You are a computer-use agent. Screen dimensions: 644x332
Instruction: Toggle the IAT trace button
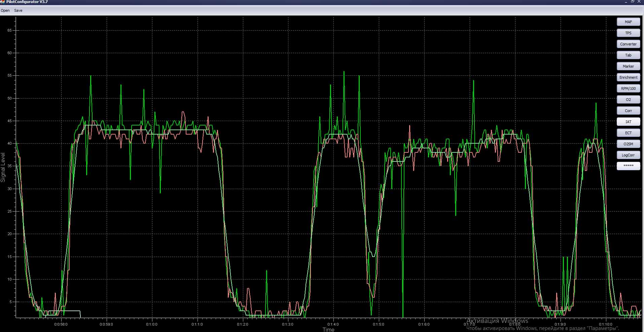tap(628, 122)
